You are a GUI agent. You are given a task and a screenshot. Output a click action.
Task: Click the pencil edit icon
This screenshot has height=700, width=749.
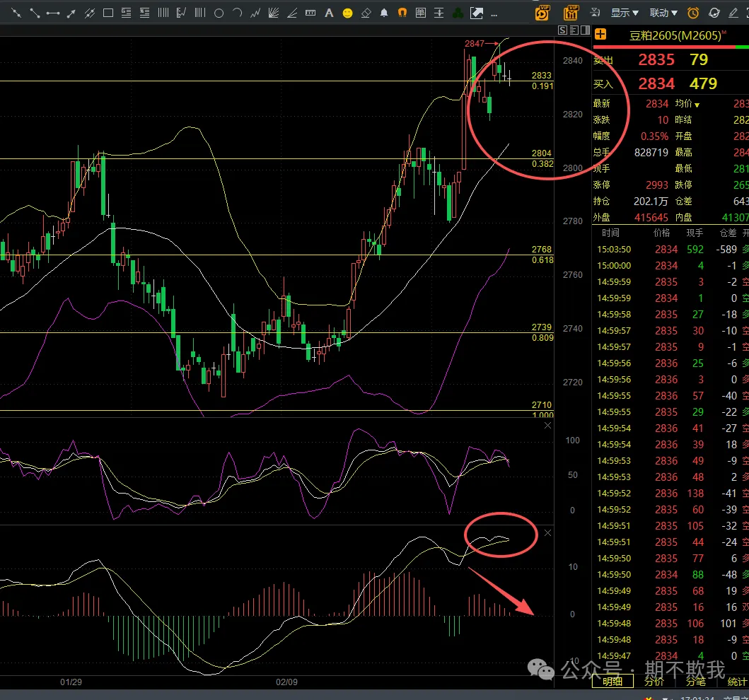pyautogui.click(x=733, y=13)
